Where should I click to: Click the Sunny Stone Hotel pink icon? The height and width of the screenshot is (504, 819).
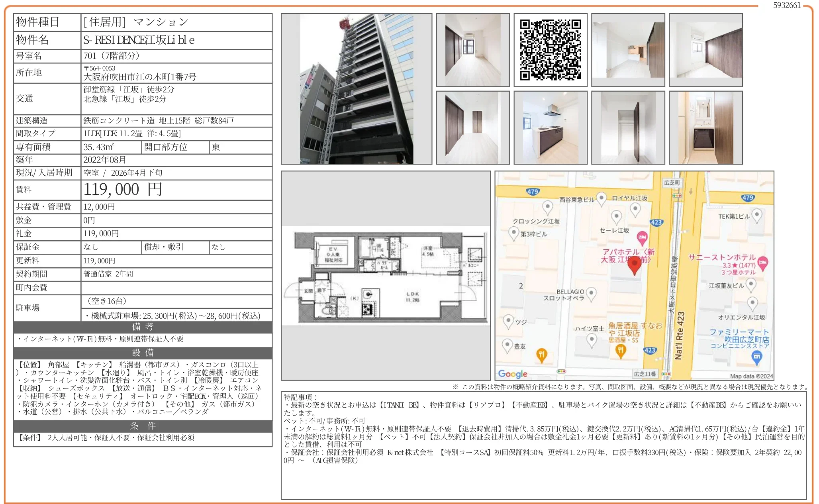tap(762, 263)
